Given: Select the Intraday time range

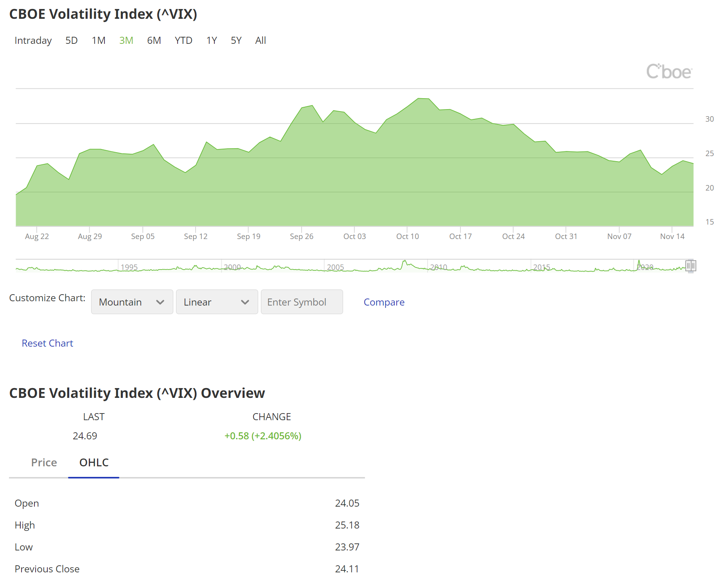Looking at the screenshot, I should [33, 40].
